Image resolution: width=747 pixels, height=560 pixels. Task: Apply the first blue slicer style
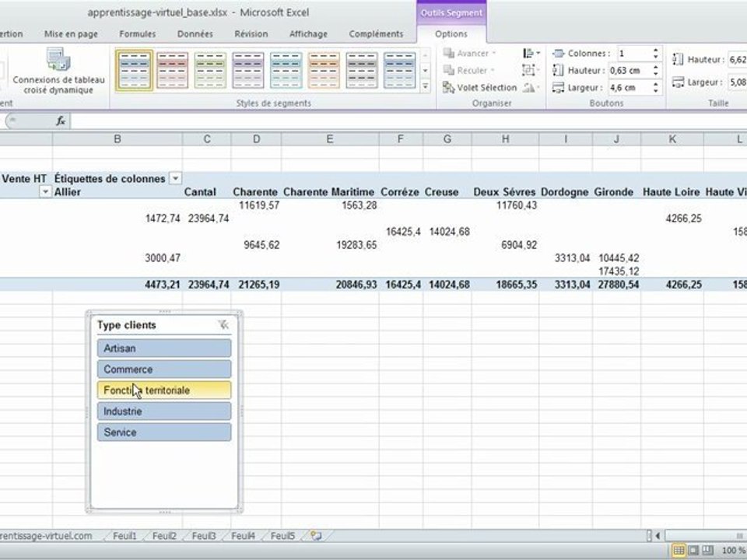tap(134, 71)
